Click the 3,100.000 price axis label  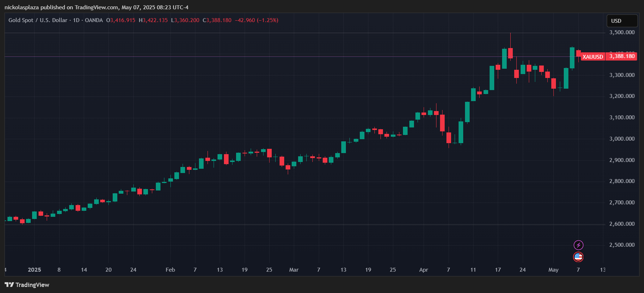pyautogui.click(x=622, y=117)
